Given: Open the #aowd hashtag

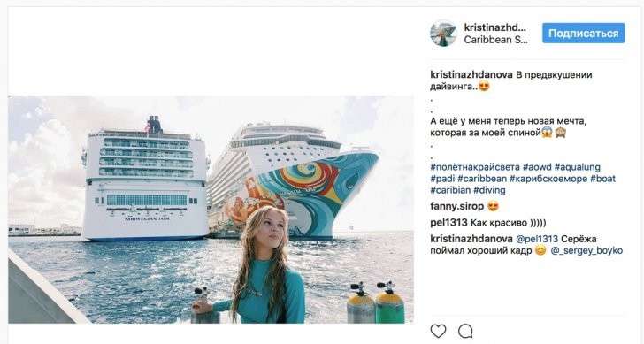Looking at the screenshot, I should 537,167.
